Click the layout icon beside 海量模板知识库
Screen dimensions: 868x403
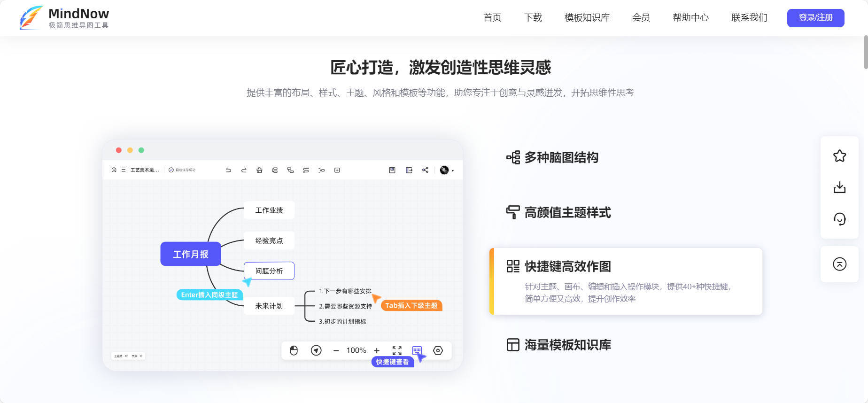tap(513, 345)
